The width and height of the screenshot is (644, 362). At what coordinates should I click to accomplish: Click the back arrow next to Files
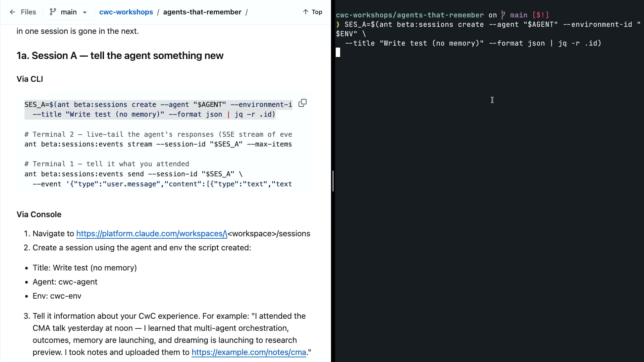pyautogui.click(x=12, y=12)
